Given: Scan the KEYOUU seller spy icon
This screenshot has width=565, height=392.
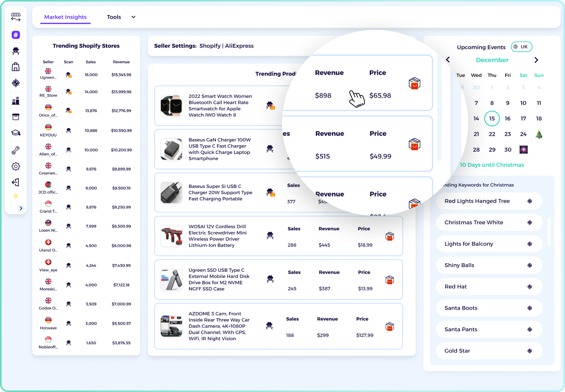Looking at the screenshot, I should [69, 130].
